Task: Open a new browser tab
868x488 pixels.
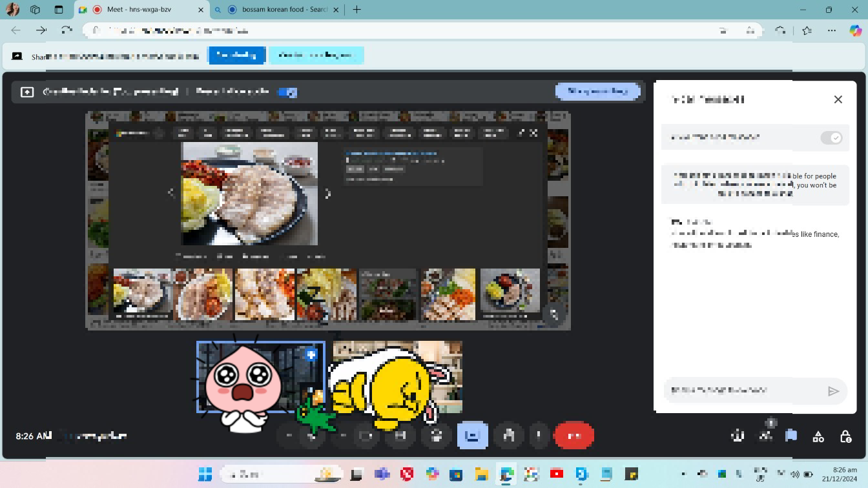Action: pyautogui.click(x=356, y=10)
